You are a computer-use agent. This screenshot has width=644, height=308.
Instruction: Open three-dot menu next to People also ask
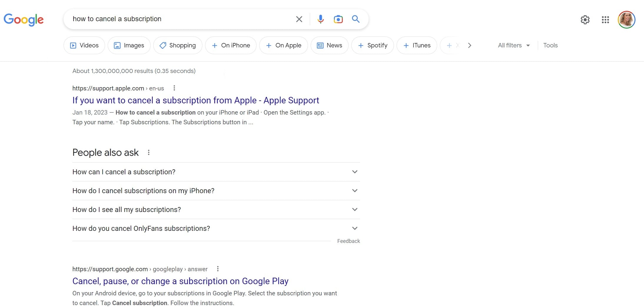pyautogui.click(x=149, y=153)
